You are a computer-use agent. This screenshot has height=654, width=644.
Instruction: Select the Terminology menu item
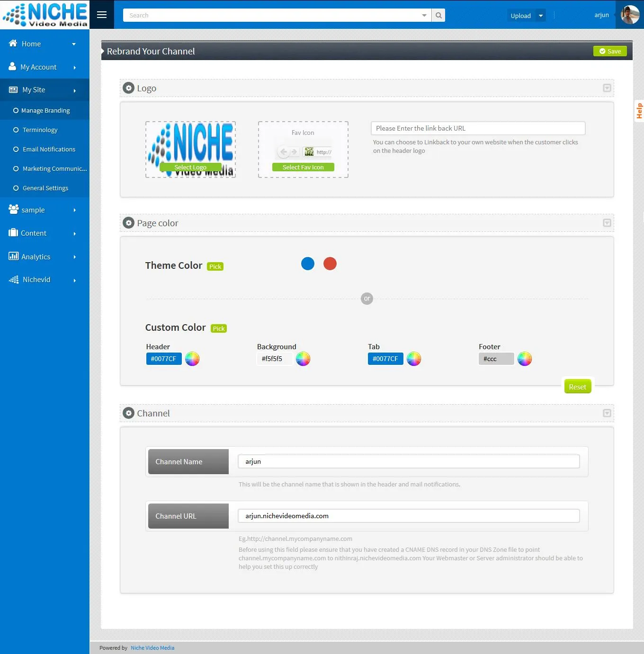coord(40,130)
